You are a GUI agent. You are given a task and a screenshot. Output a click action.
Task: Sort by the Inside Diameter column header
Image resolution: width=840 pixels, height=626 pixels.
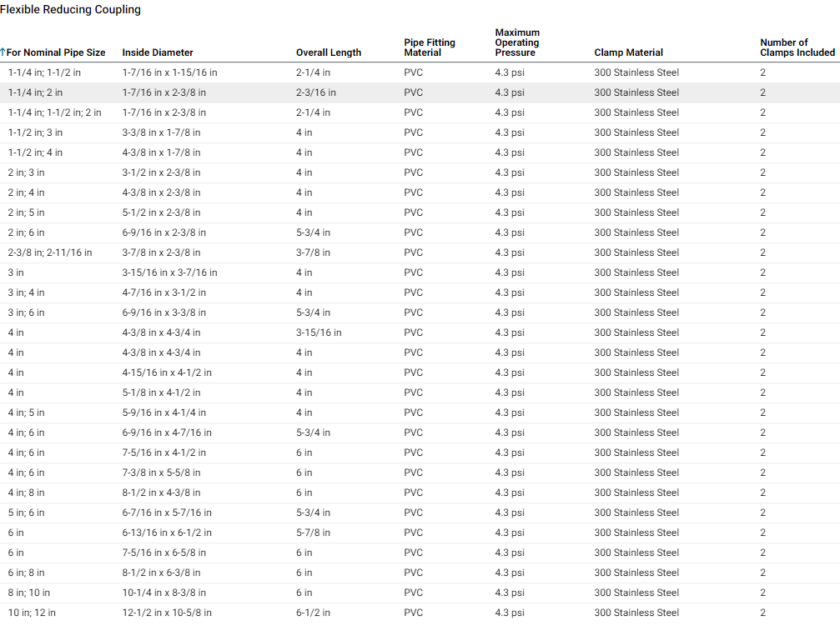pyautogui.click(x=158, y=53)
